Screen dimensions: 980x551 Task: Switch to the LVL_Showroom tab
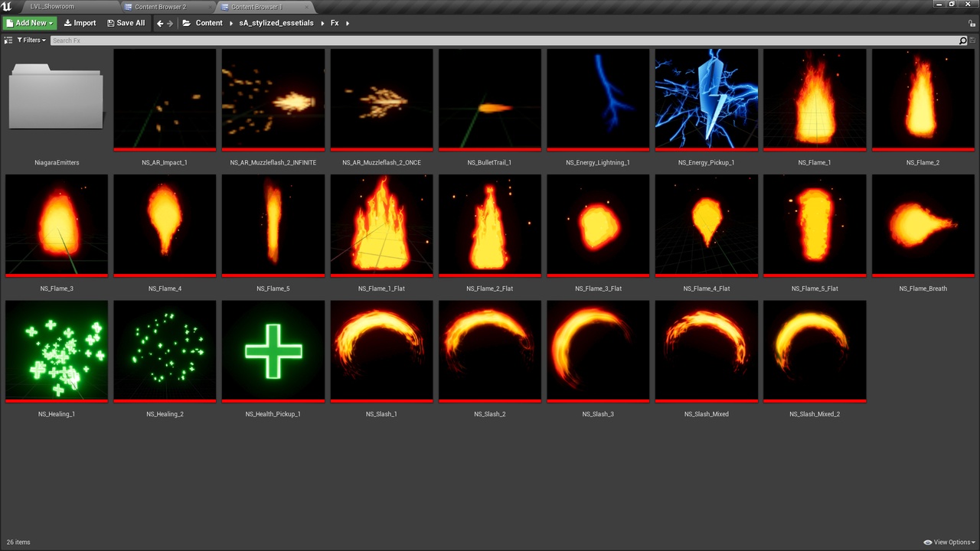tap(51, 6)
